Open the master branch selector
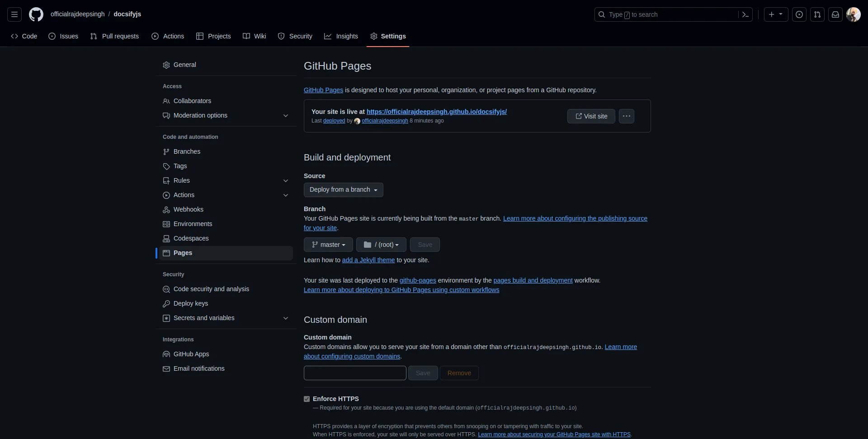Viewport: 868px width, 439px height. [x=328, y=245]
